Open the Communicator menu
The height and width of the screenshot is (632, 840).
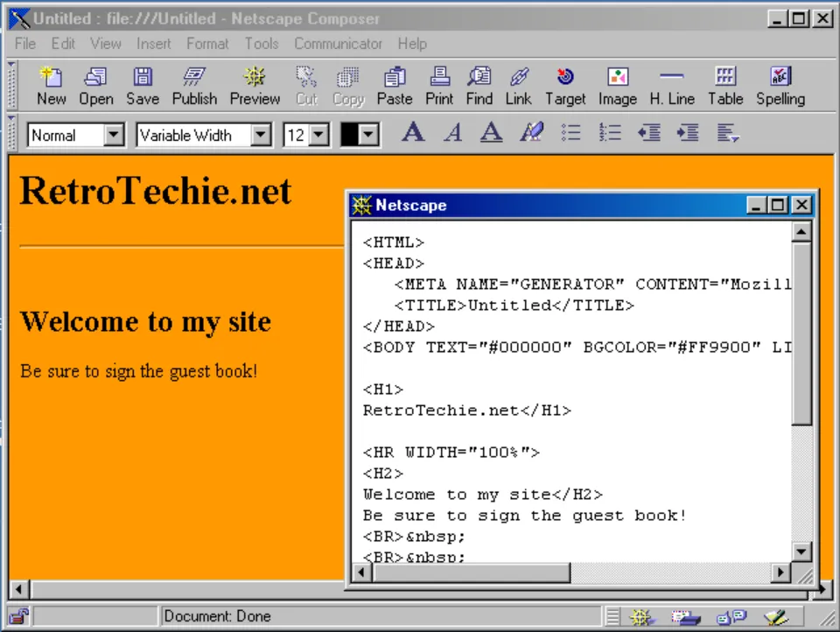click(338, 44)
